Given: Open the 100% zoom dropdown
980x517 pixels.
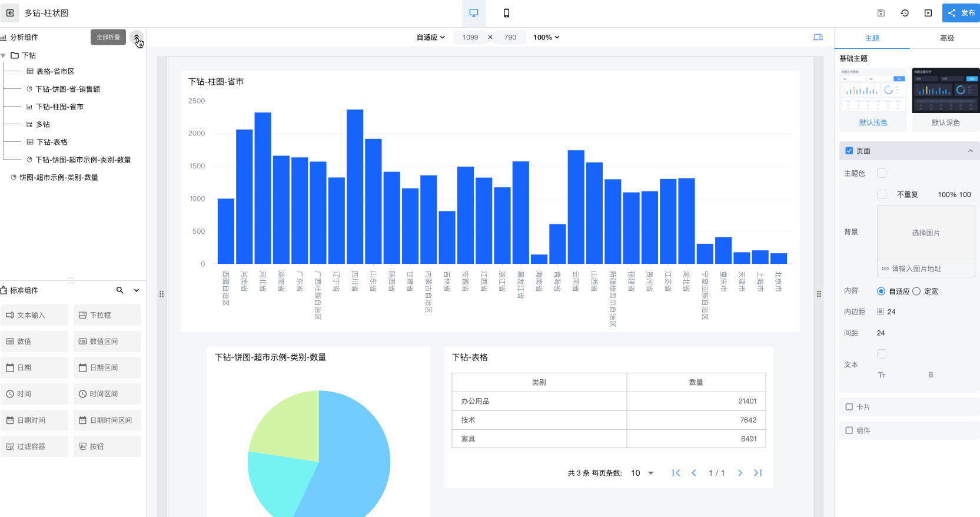Looking at the screenshot, I should pyautogui.click(x=546, y=37).
